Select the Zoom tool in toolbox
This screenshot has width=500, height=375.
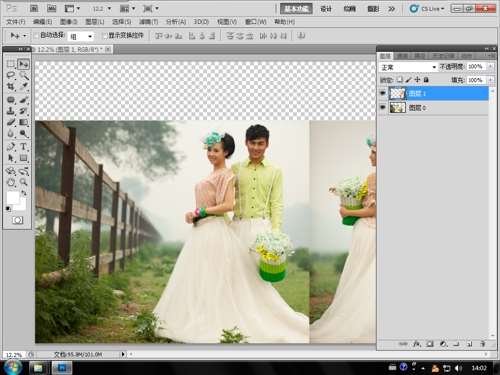(23, 182)
